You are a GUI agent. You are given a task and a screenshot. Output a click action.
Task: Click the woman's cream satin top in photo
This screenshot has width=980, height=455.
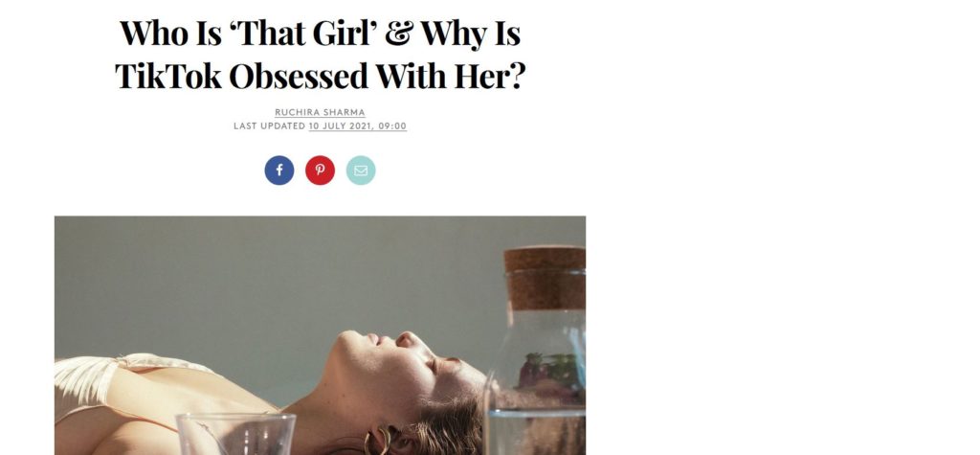tap(144, 400)
